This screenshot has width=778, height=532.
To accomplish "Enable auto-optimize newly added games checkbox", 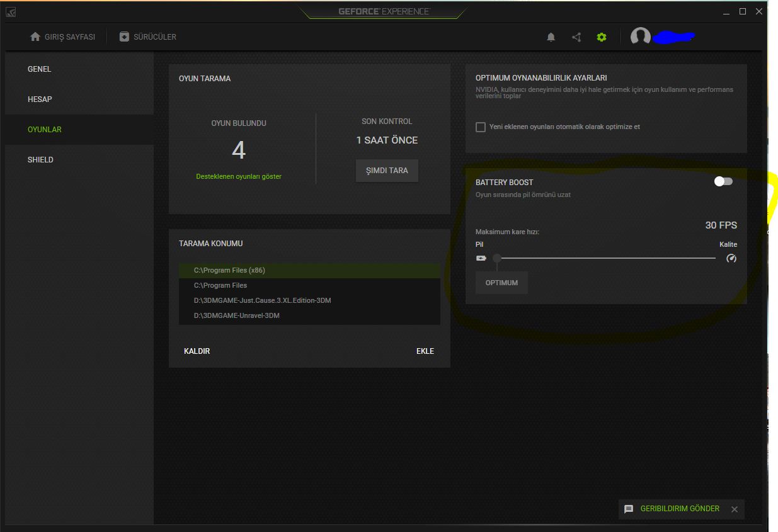I will (x=481, y=127).
